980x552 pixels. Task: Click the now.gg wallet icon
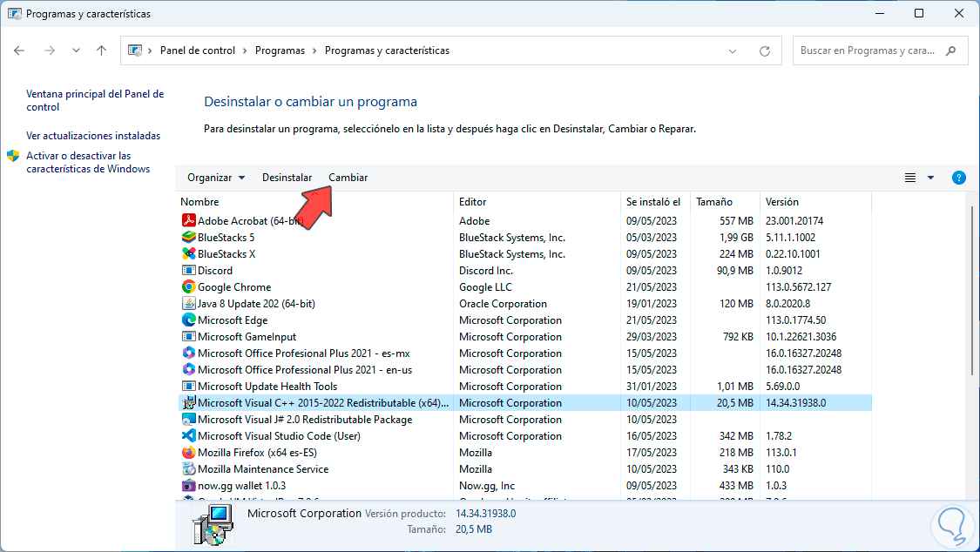[189, 485]
